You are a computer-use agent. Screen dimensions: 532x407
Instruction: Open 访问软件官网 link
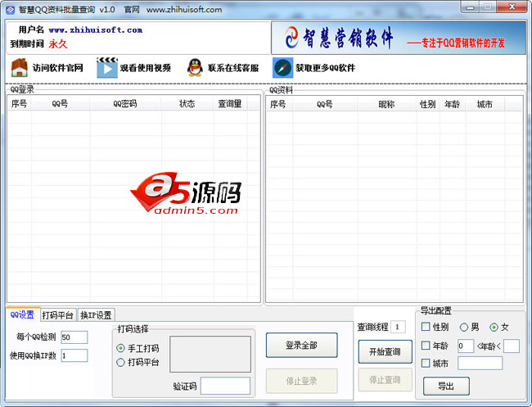[57, 68]
